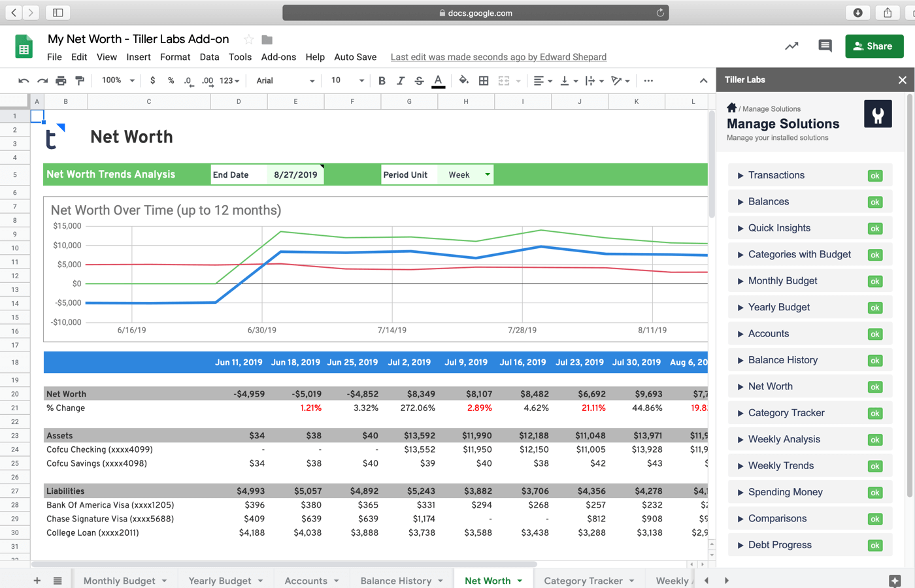Toggle italic formatting
The image size is (915, 588).
point(401,81)
